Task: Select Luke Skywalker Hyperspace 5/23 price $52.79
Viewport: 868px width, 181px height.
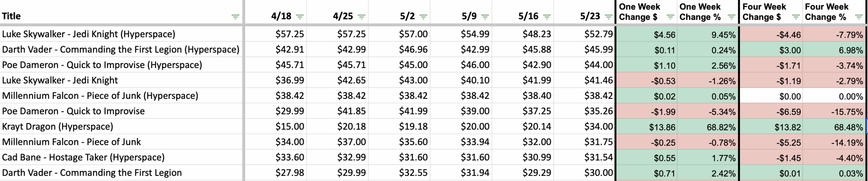Action: (x=585, y=34)
